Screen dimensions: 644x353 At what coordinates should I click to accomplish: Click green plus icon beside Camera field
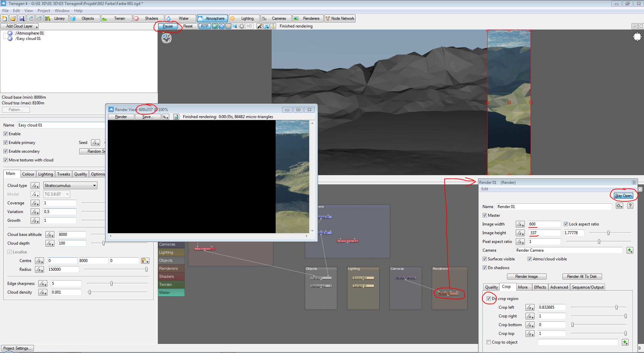(x=630, y=250)
